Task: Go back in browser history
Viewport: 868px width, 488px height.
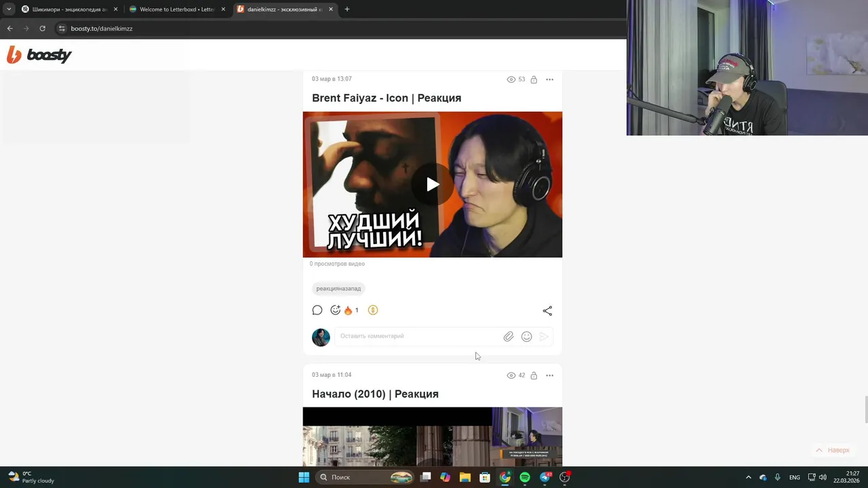Action: pos(9,28)
